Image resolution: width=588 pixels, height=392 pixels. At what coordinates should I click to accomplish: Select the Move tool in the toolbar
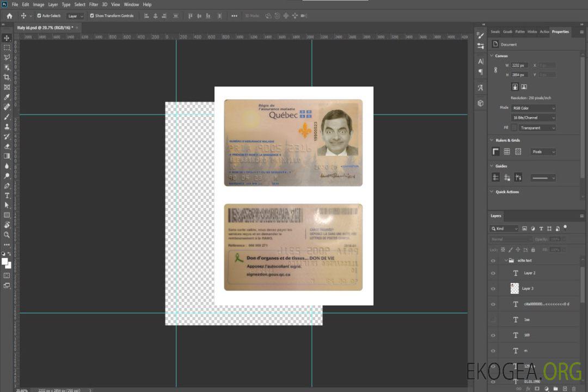tap(7, 38)
